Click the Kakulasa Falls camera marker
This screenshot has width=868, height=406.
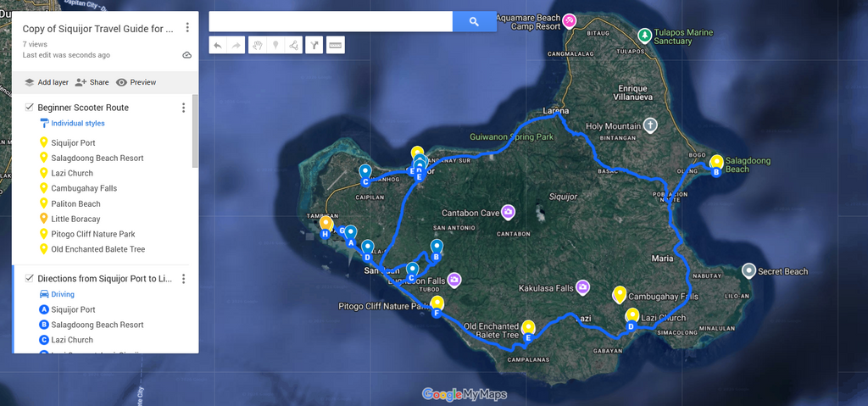click(582, 287)
